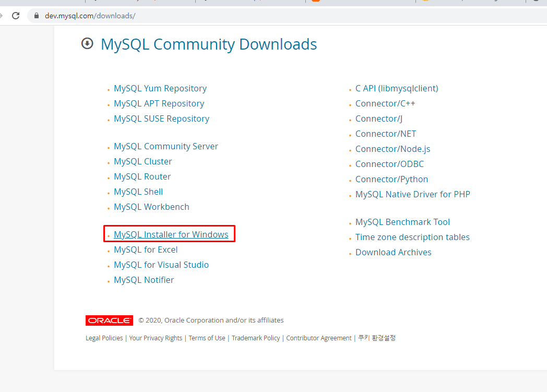Open the C API (libmysqlclient) link

397,88
